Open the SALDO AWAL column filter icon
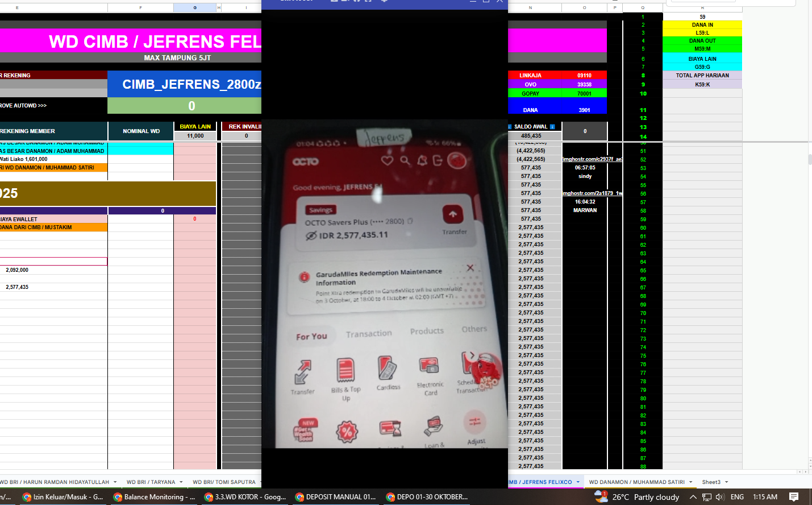812x505 pixels. [552, 127]
